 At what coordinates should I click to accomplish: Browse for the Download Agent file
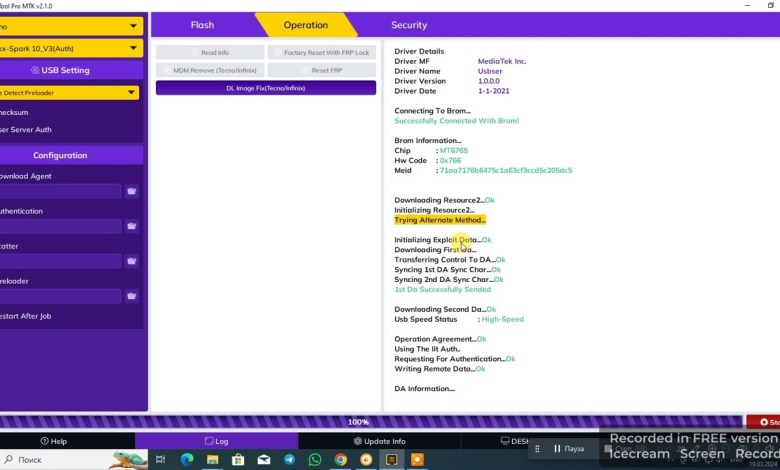[131, 191]
